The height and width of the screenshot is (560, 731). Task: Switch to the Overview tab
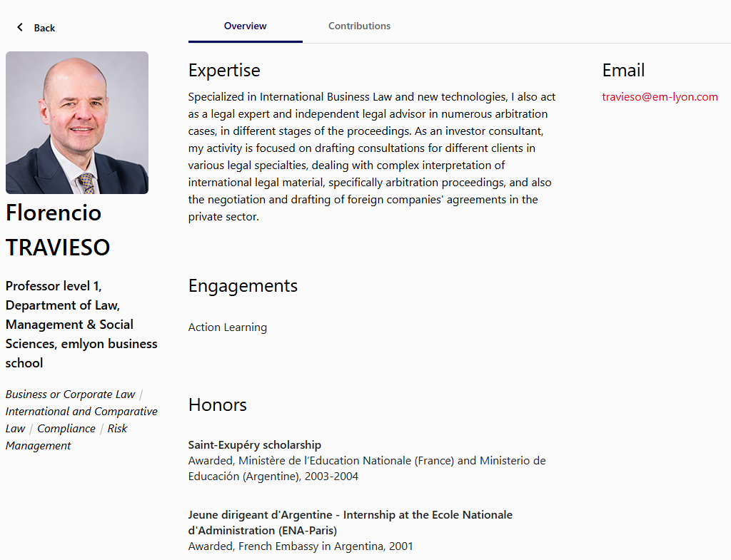[x=245, y=26]
